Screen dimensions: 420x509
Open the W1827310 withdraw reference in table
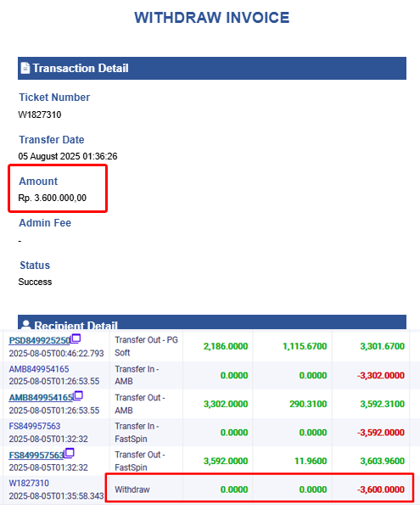point(29,483)
